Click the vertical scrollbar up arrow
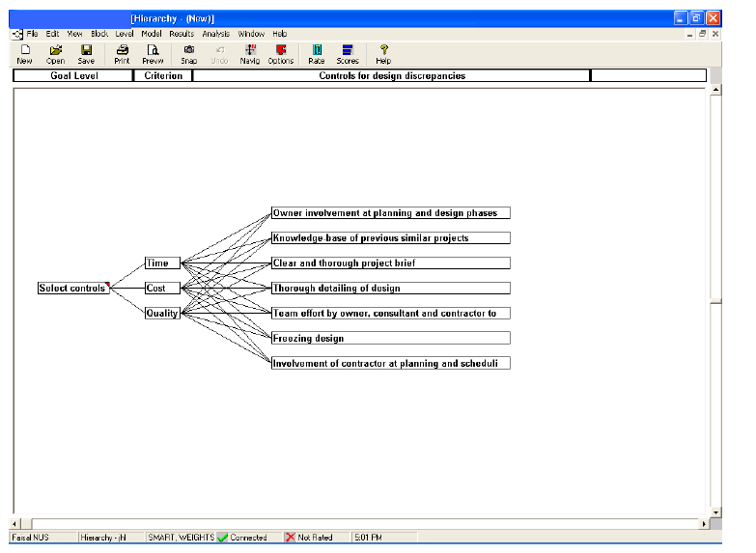The width and height of the screenshot is (756, 553). (x=716, y=90)
